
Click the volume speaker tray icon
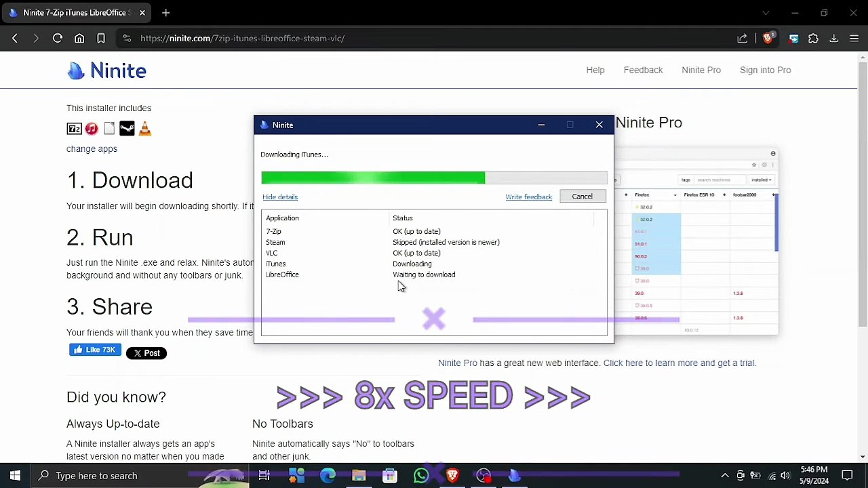click(785, 476)
